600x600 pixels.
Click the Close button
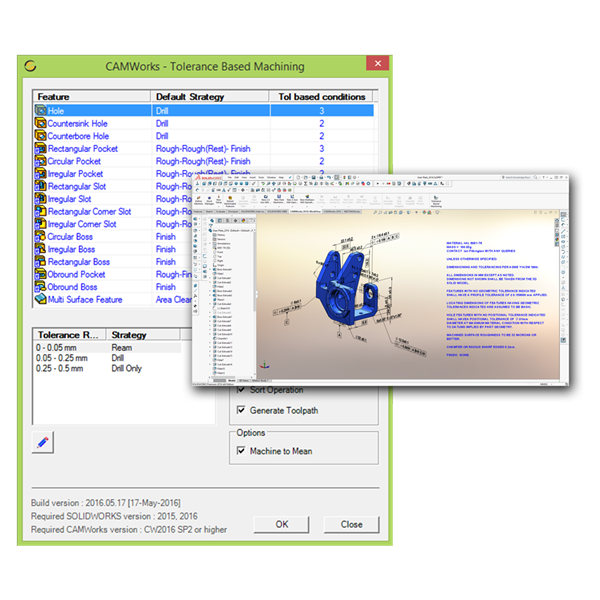[352, 524]
